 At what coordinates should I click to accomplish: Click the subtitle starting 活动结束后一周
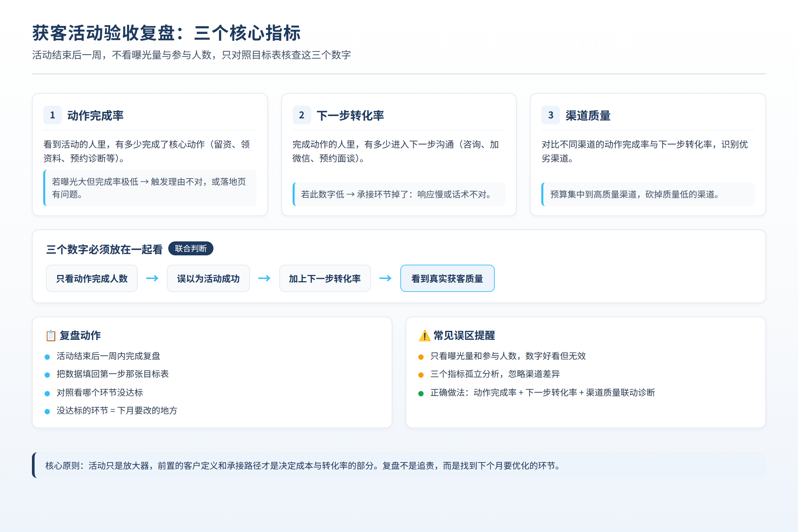coord(192,55)
